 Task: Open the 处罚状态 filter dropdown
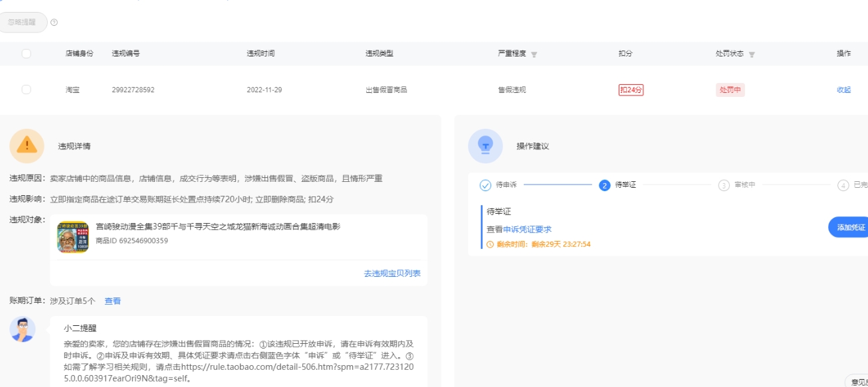(752, 54)
